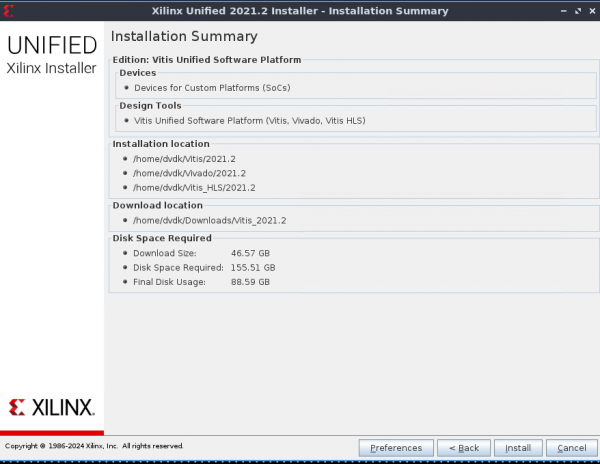Click the Installation Summary page heading

(x=184, y=37)
